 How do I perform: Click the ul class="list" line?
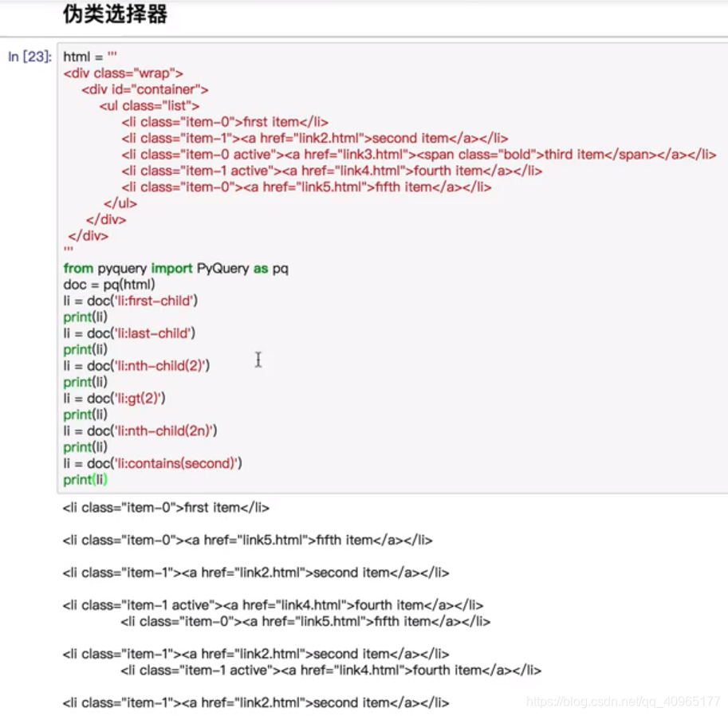pos(149,106)
